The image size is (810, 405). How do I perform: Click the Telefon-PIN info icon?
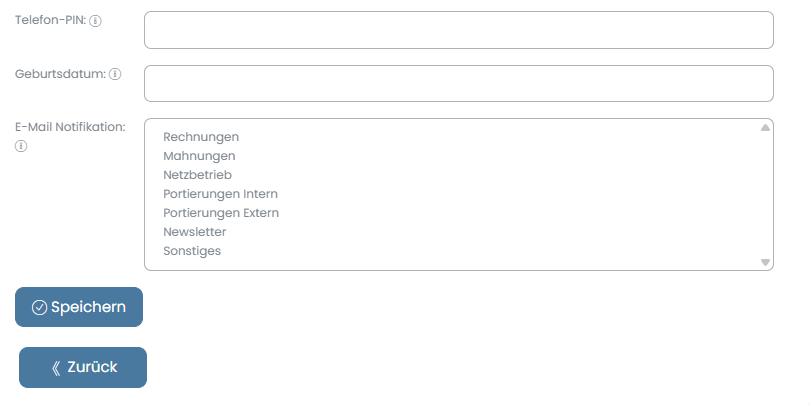[x=96, y=21]
